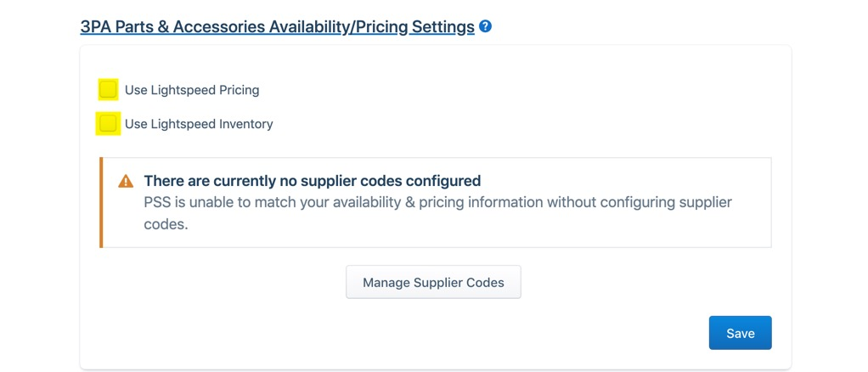Click the "Use Lightspeed Pricing" label text
Viewport: 868px width, 372px height.
tap(192, 90)
